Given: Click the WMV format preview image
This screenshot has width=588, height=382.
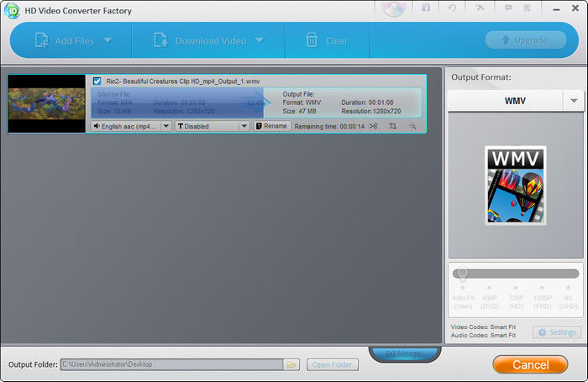Looking at the screenshot, I should [516, 186].
